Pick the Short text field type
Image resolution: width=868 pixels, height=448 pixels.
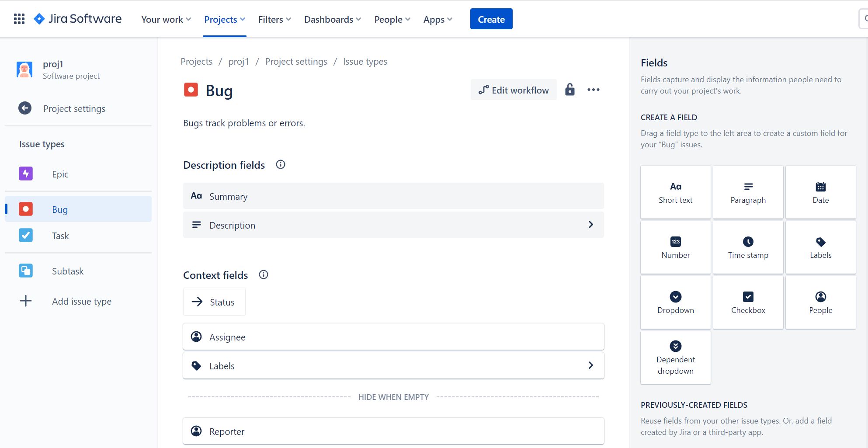(x=676, y=192)
